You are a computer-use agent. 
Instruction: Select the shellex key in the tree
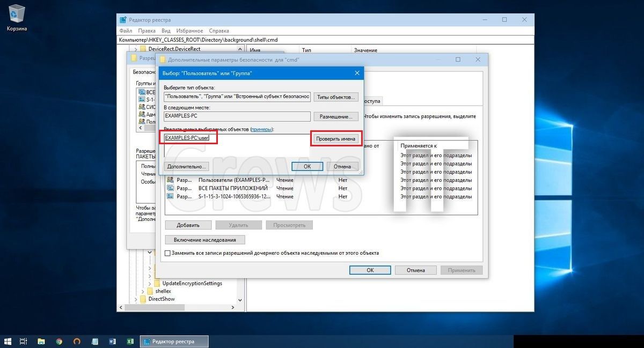tap(163, 291)
